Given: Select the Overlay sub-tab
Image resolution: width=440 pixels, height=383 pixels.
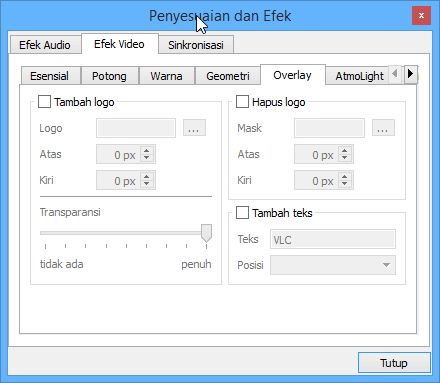Looking at the screenshot, I should pos(292,75).
